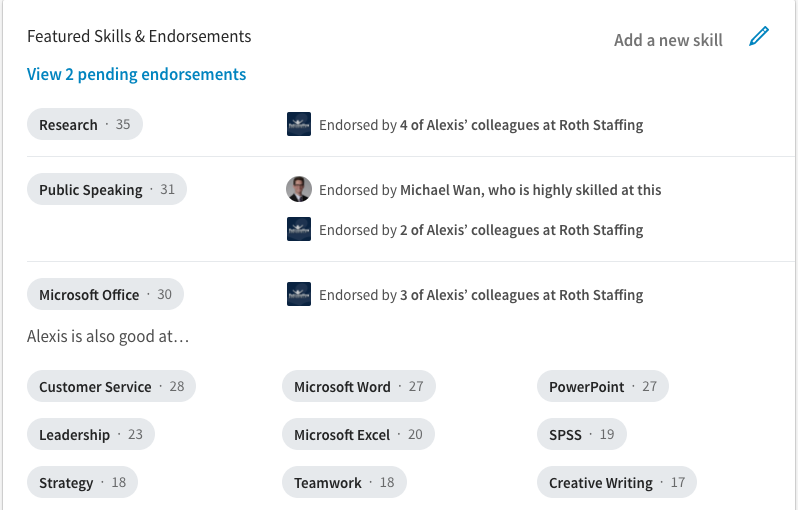Click Add a new skill
The width and height of the screenshot is (798, 510).
[x=668, y=40]
